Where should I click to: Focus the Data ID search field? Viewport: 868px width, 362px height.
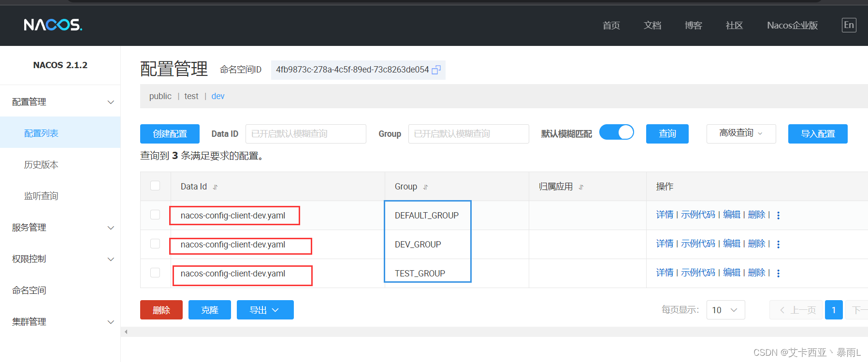[x=306, y=134]
